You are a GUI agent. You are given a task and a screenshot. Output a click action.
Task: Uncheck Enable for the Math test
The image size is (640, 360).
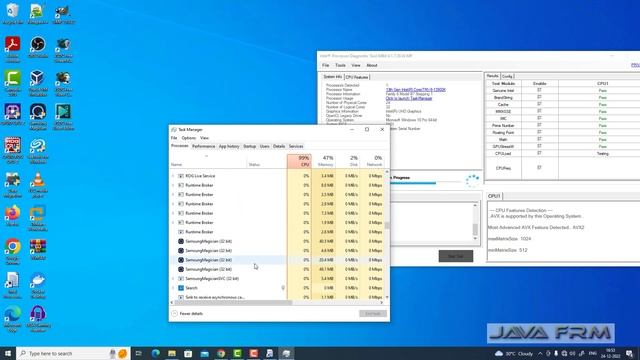pos(539,139)
